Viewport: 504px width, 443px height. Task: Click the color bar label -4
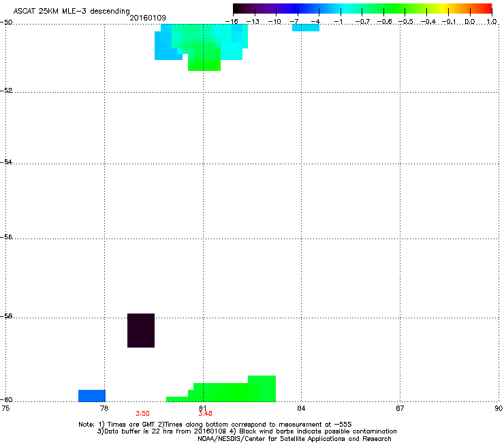(316, 22)
